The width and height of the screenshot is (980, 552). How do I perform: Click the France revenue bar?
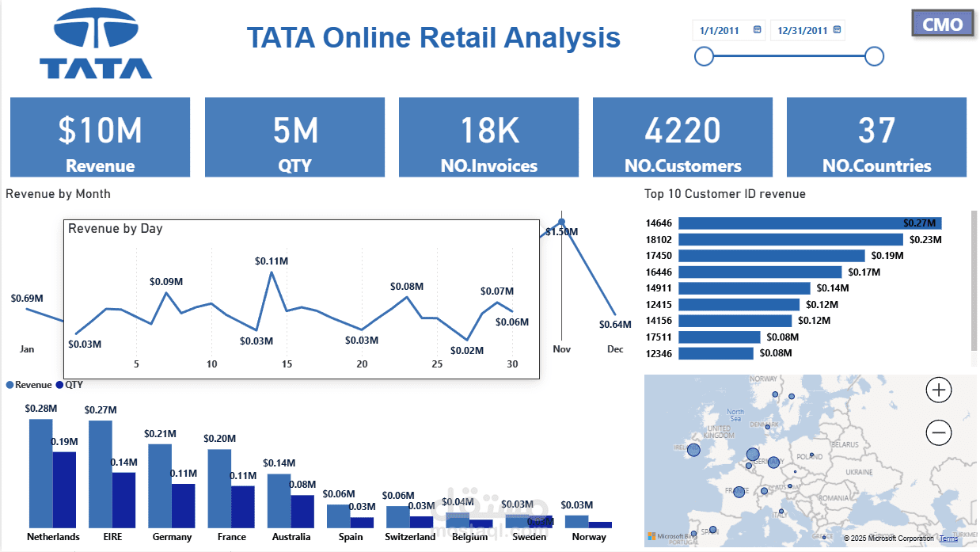coord(219,489)
